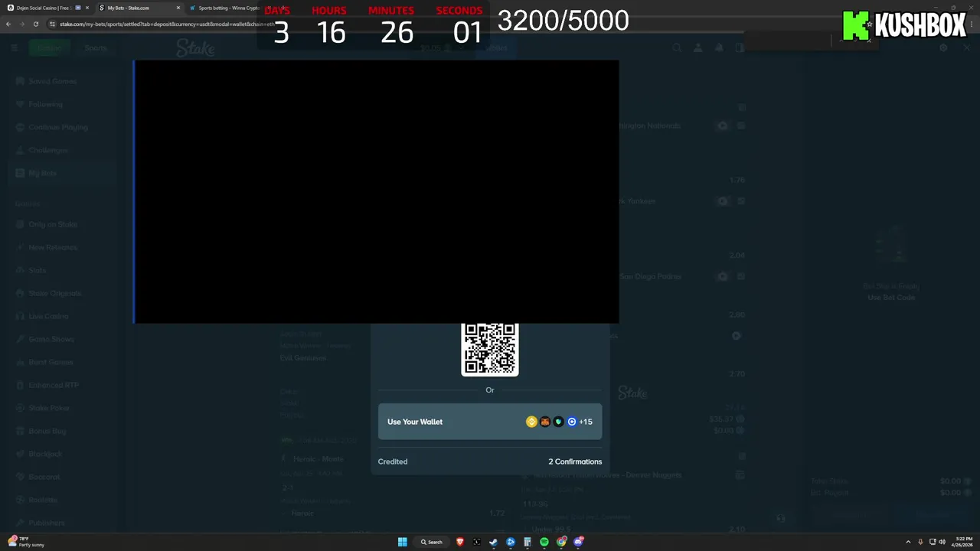Open the notifications bell icon
980x551 pixels.
pyautogui.click(x=719, y=47)
